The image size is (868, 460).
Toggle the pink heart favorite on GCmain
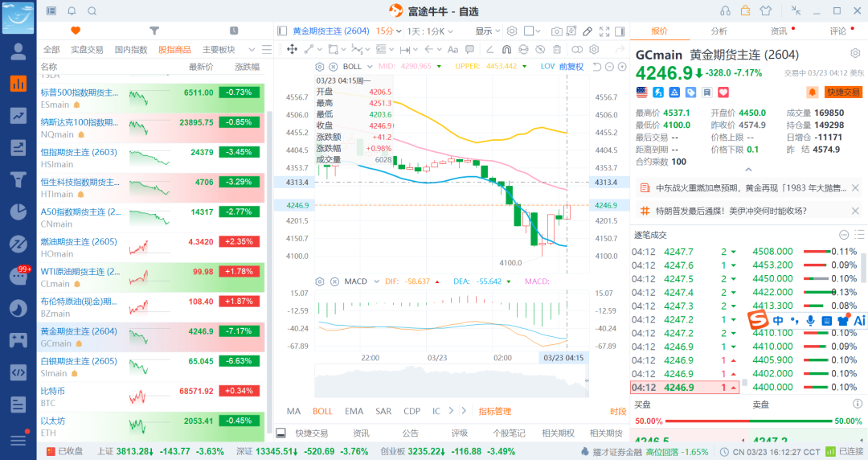723,92
